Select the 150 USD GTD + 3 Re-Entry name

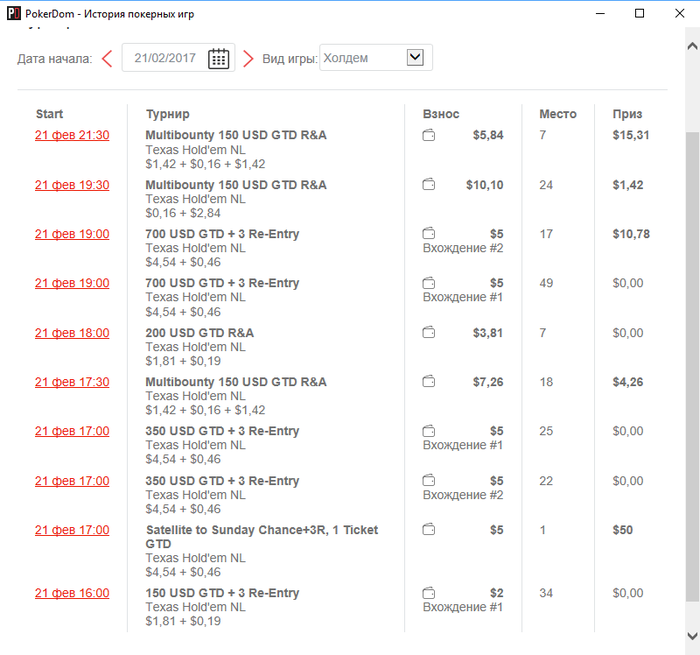click(x=222, y=593)
